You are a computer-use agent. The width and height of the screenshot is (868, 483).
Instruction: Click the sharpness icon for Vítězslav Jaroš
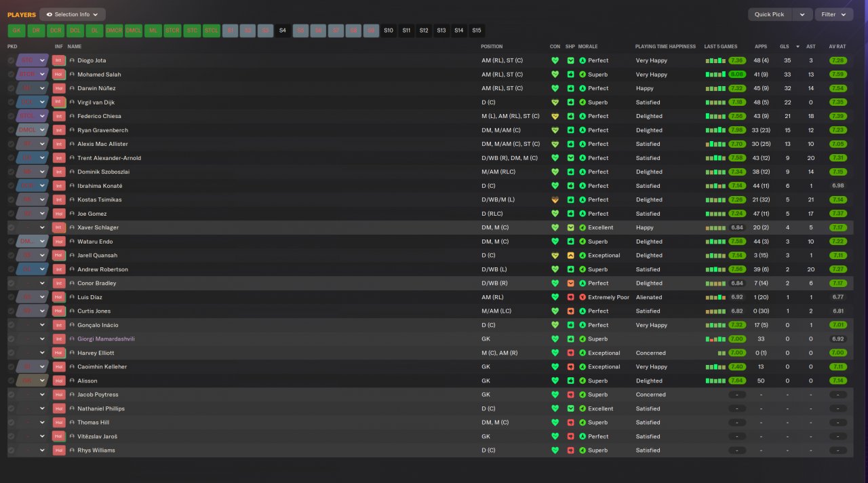570,436
